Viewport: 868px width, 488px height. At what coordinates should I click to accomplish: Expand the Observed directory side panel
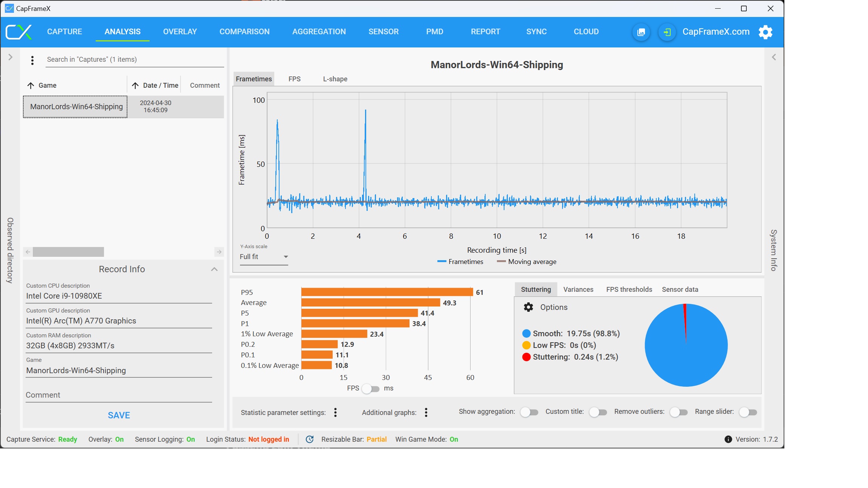coord(10,57)
